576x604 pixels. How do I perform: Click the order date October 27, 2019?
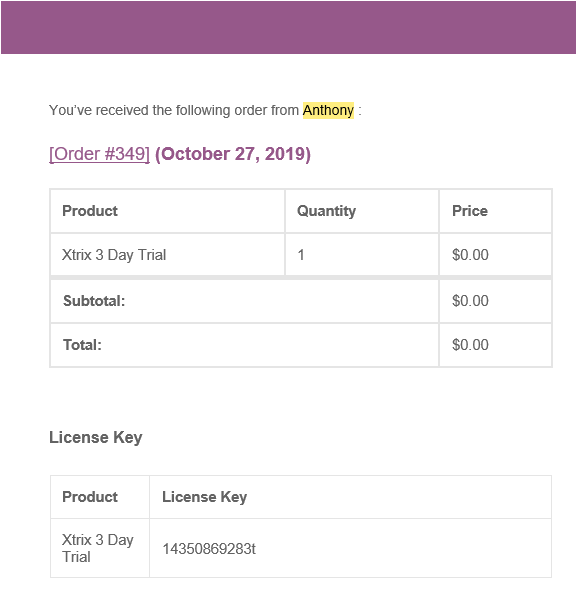233,154
